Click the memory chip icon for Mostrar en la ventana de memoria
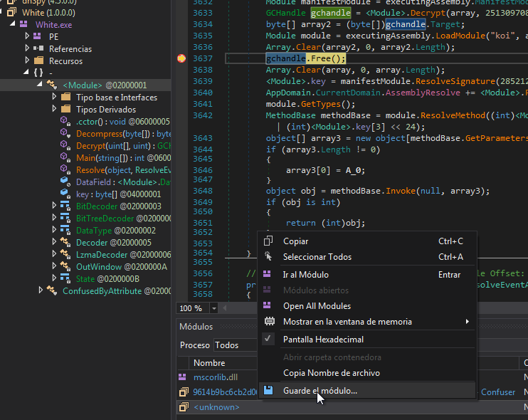This screenshot has width=528, height=420. [x=270, y=321]
